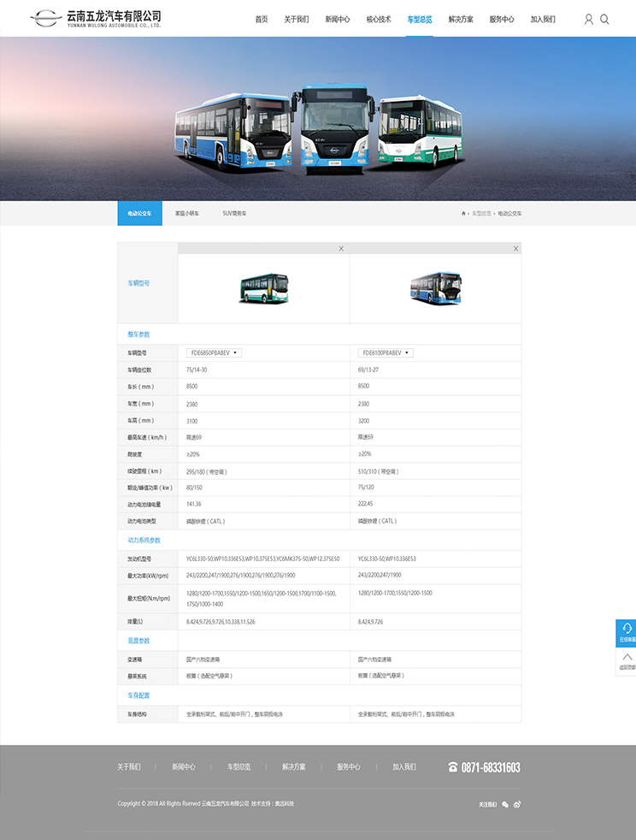Open 解决方案 in top navigation
Screen dimensions: 636x840
pyautogui.click(x=461, y=20)
